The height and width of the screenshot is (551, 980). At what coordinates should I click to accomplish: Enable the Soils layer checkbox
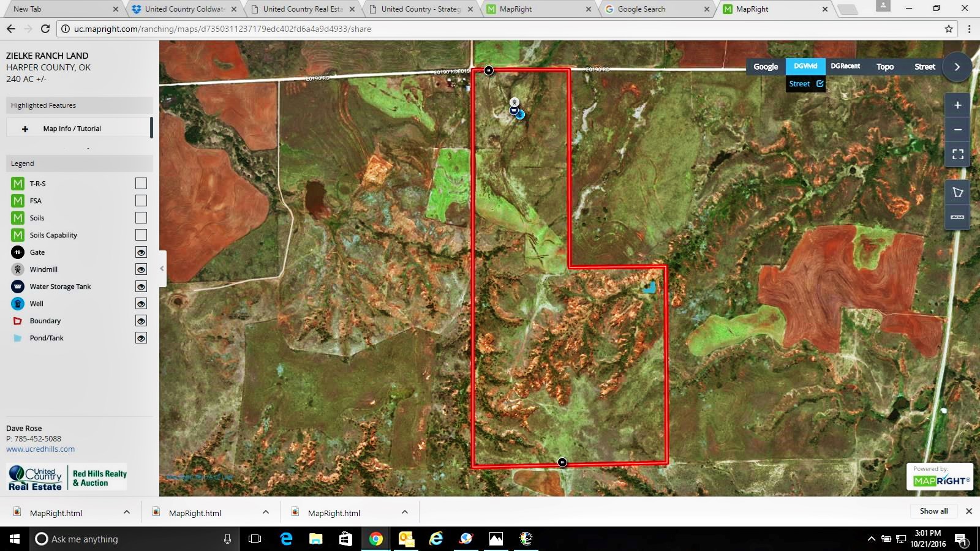(x=141, y=218)
